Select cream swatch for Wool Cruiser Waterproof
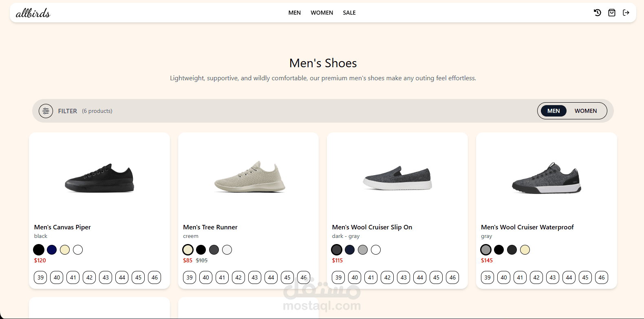 pos(525,250)
